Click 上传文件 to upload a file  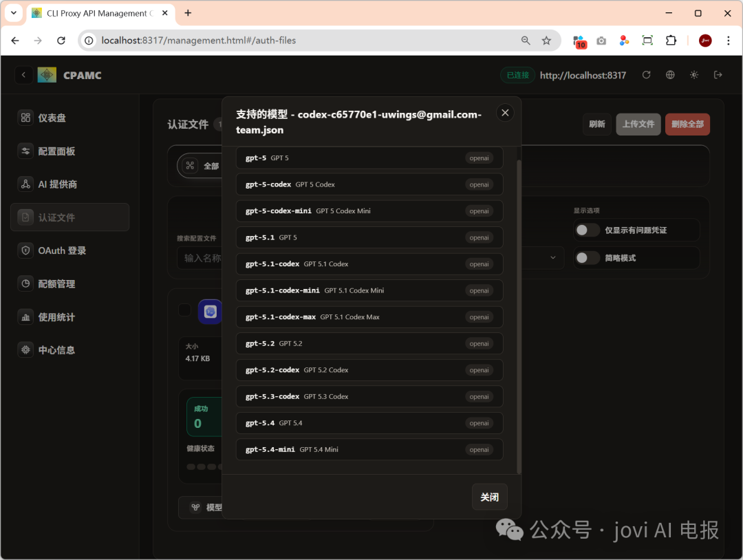pos(638,125)
